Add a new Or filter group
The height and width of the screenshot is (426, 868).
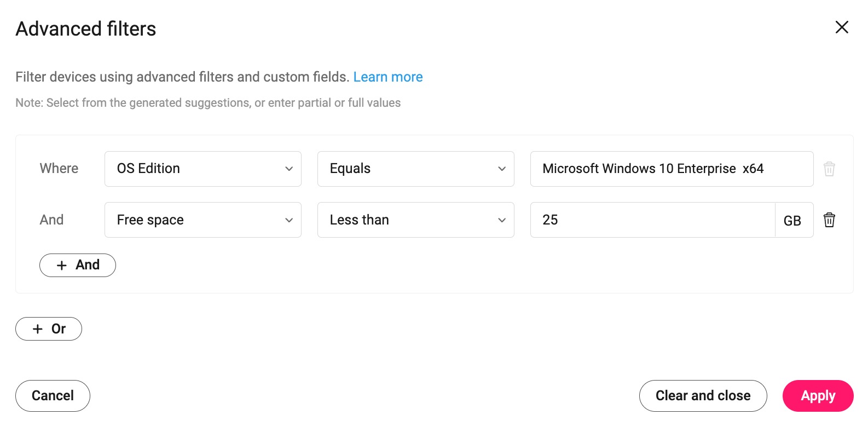point(49,329)
